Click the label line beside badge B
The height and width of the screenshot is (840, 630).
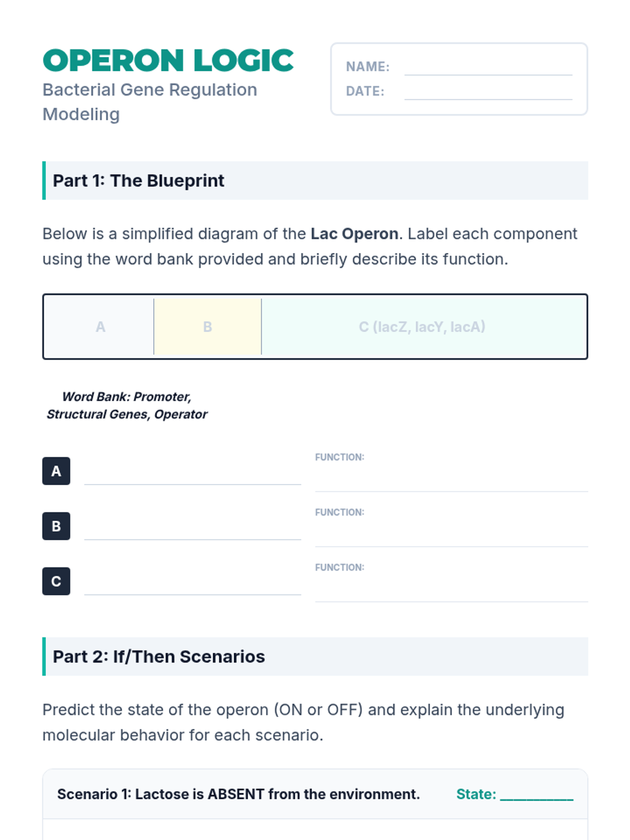pyautogui.click(x=192, y=532)
